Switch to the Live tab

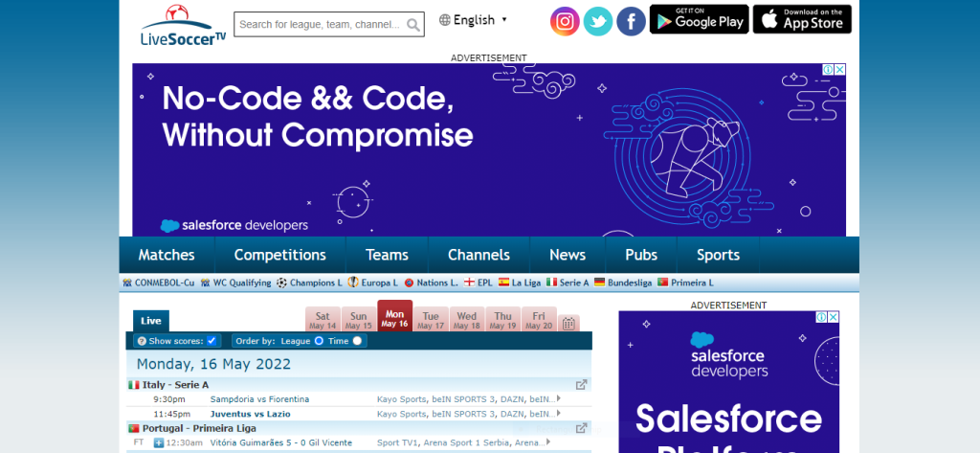(x=150, y=321)
